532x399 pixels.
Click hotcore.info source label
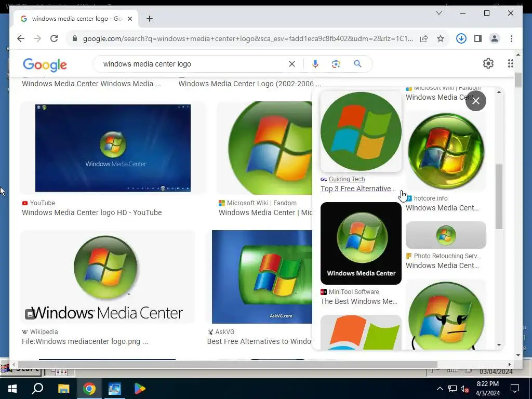[431, 198]
